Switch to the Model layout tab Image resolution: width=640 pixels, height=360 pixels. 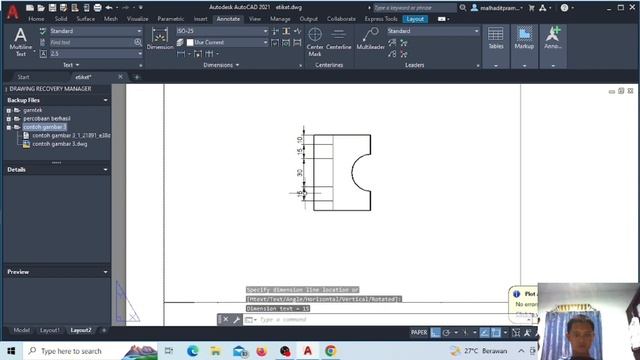[21, 330]
